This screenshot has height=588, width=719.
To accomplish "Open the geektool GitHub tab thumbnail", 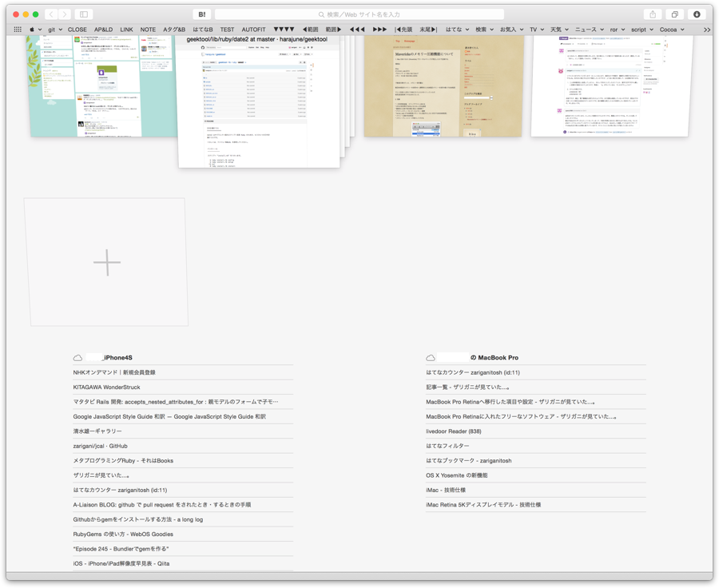I will (x=259, y=101).
